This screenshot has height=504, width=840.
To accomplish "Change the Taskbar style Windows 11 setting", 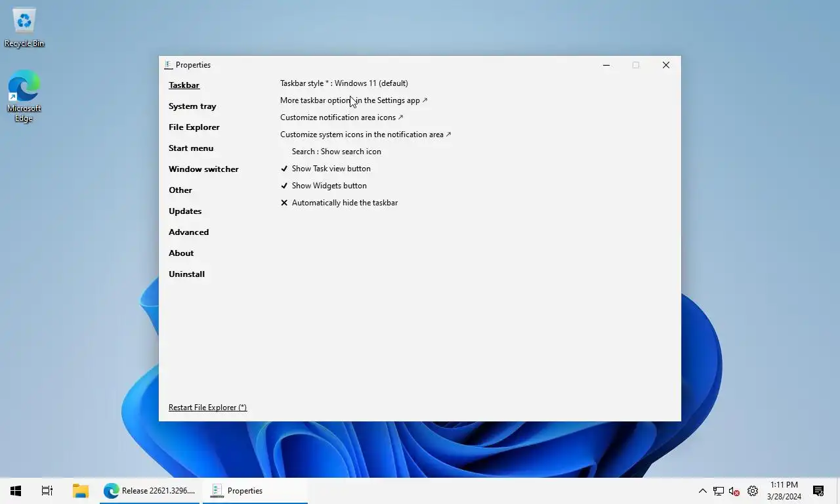I will (x=344, y=83).
